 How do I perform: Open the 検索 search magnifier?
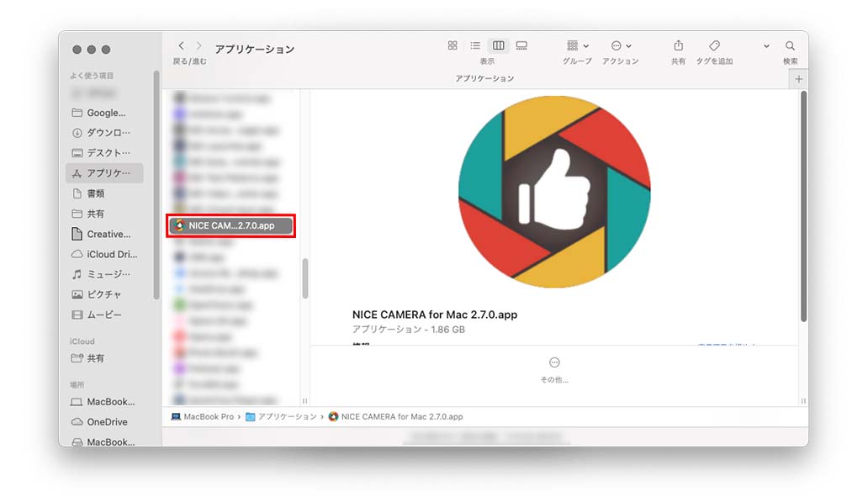(790, 45)
